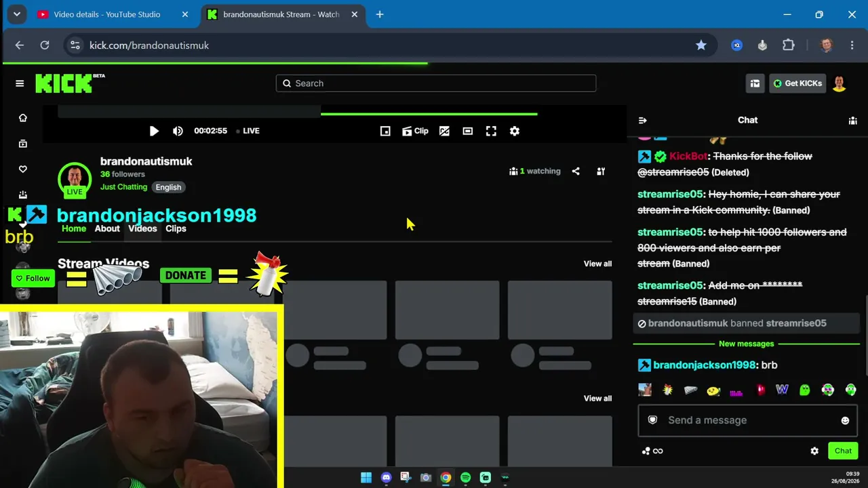Click brandonjackson1998 username in chat
This screenshot has height=488, width=868.
coord(704,365)
